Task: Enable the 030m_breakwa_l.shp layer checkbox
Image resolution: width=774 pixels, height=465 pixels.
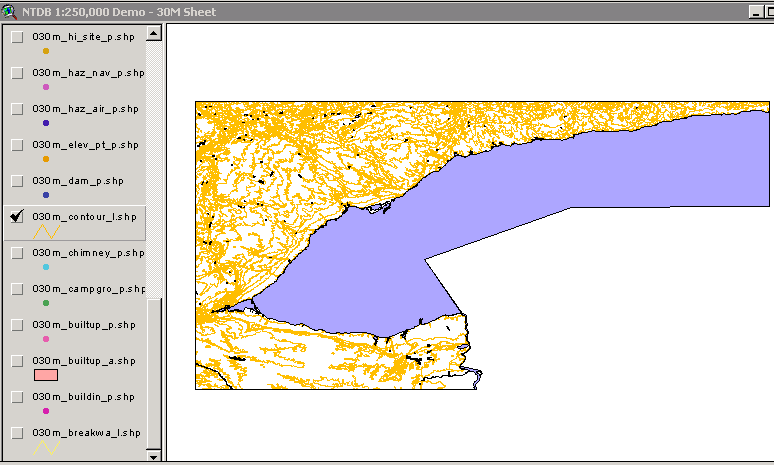Action: 17,433
